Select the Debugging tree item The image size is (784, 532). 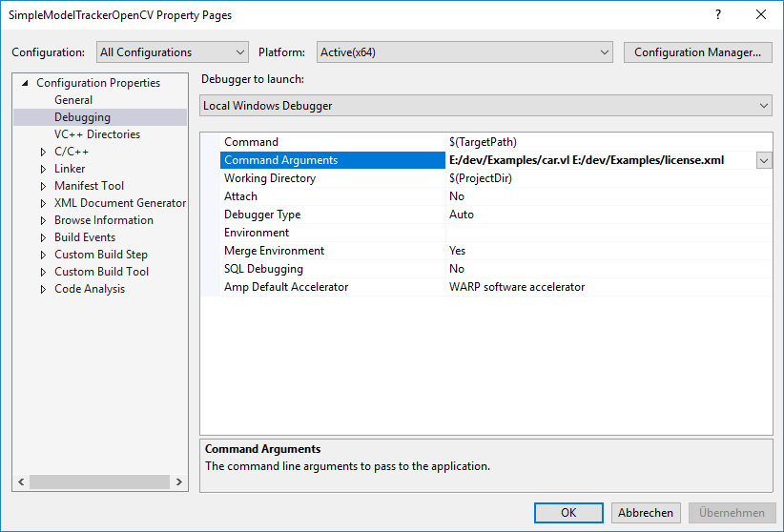(82, 117)
